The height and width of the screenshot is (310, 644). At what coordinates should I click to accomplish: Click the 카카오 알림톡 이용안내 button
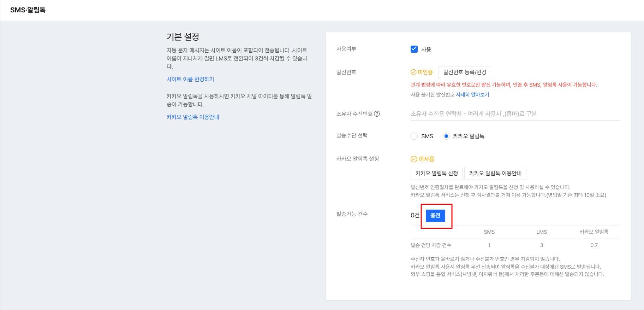click(x=495, y=173)
